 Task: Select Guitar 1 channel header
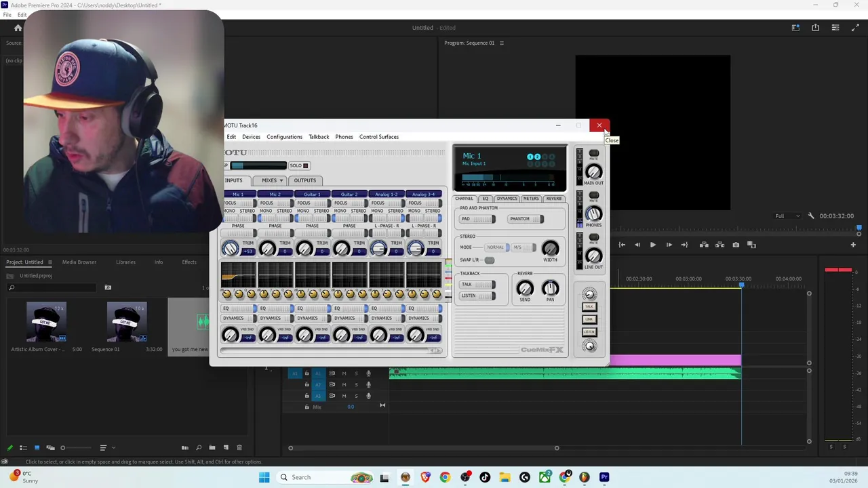coord(312,195)
